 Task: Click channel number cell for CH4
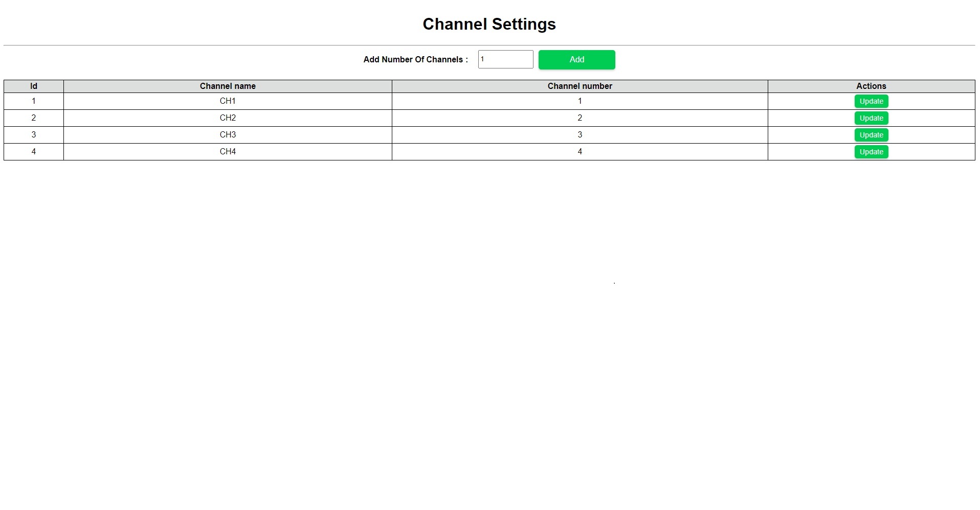pyautogui.click(x=580, y=152)
